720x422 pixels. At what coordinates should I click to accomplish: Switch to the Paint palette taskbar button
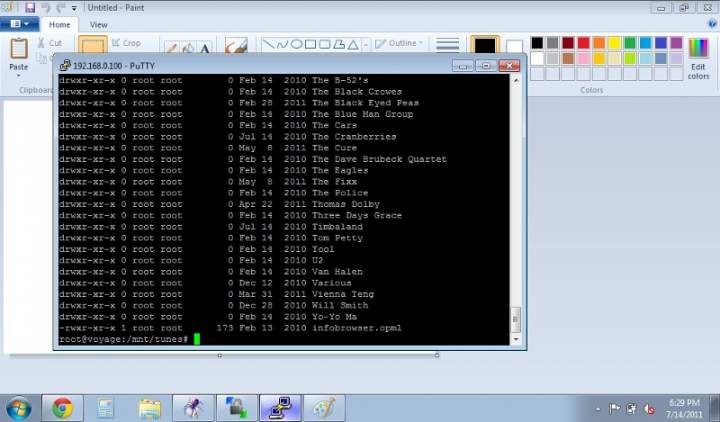324,408
